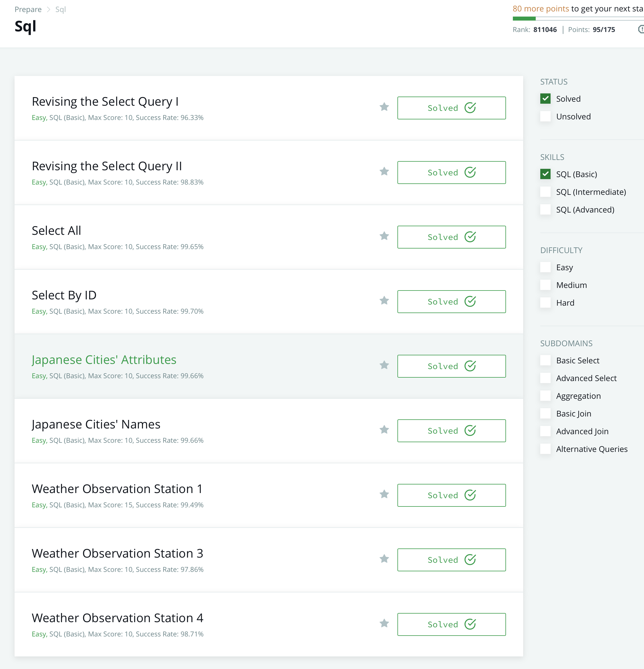Click Solved button for Weather Observation Station 1
This screenshot has width=644, height=669.
click(451, 495)
